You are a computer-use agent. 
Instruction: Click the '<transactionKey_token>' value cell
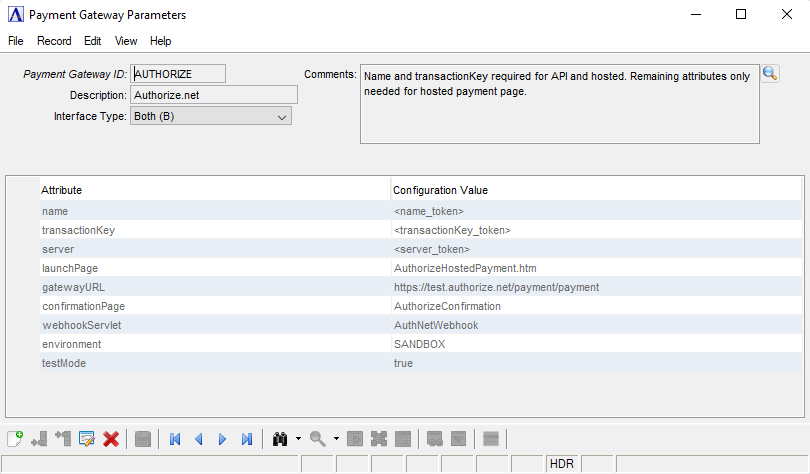pyautogui.click(x=597, y=230)
